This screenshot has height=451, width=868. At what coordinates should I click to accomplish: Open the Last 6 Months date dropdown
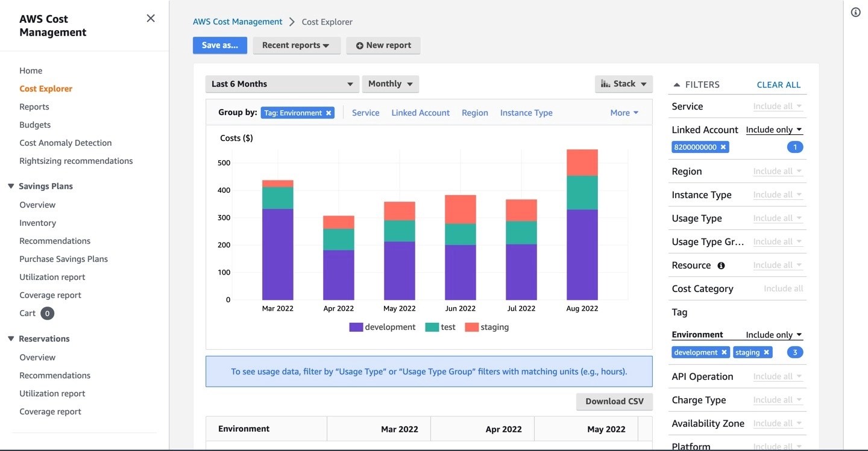click(x=281, y=84)
